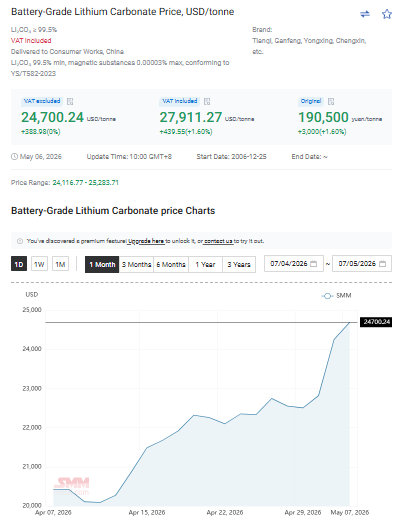This screenshot has width=400, height=527.
Task: Click the clock icon beside May 06, 2026
Action: click(x=14, y=157)
